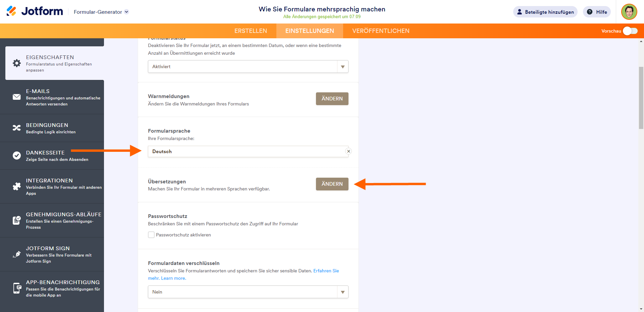Click the E-Mails envelope icon
Screen dimensions: 644x312
pos(17,97)
